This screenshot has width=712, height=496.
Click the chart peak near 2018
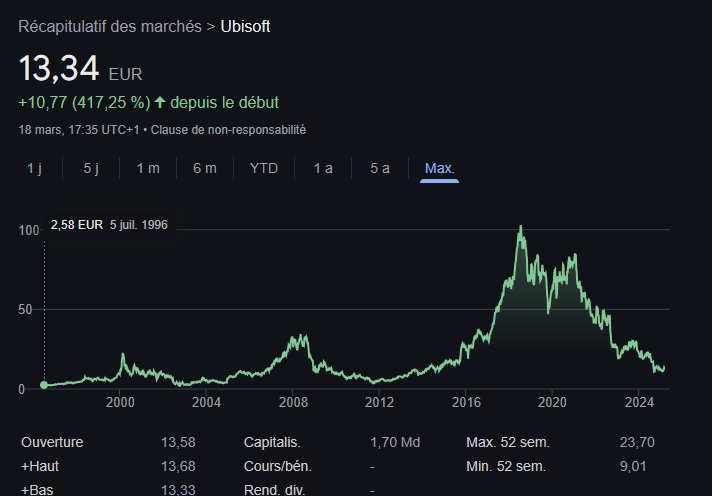(x=520, y=227)
